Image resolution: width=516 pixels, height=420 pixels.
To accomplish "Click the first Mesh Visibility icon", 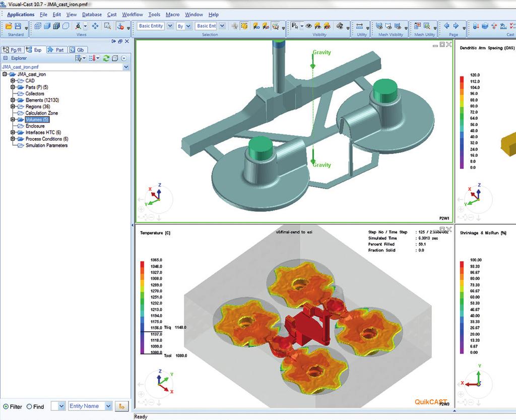I will 379,26.
